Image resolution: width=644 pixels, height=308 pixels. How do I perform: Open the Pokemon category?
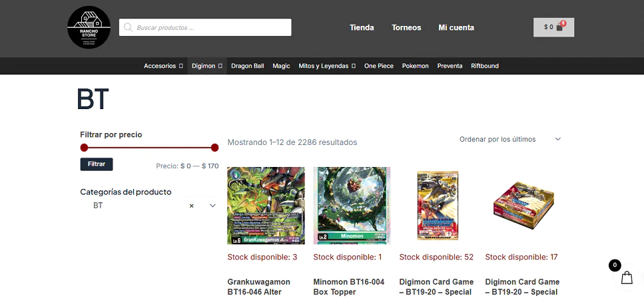click(x=415, y=66)
